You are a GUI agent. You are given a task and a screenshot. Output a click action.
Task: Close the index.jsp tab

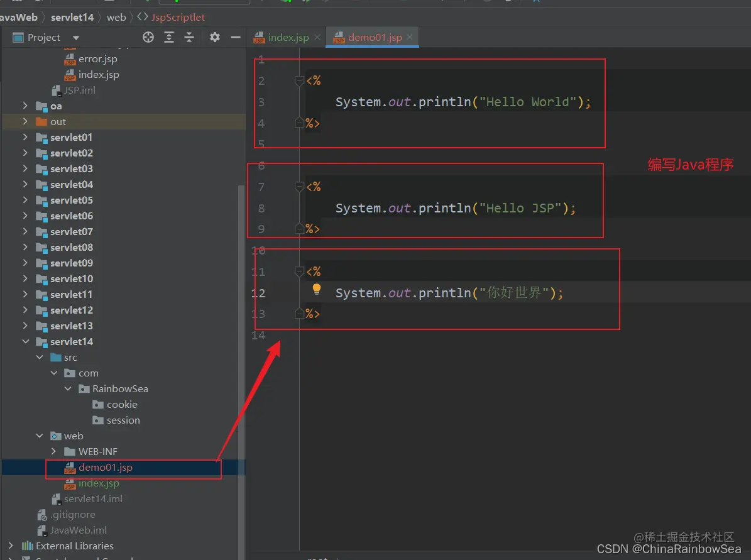click(317, 37)
